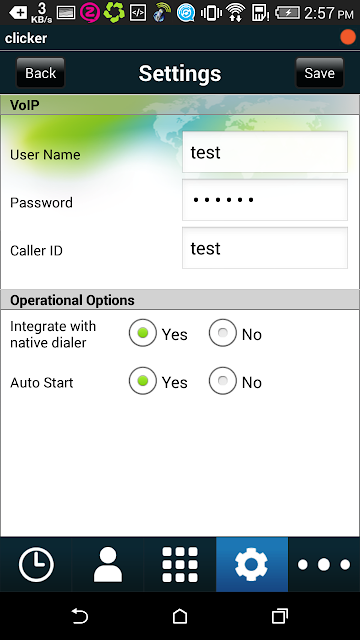Open the three-dots more tab
The image size is (360, 640).
324,564
